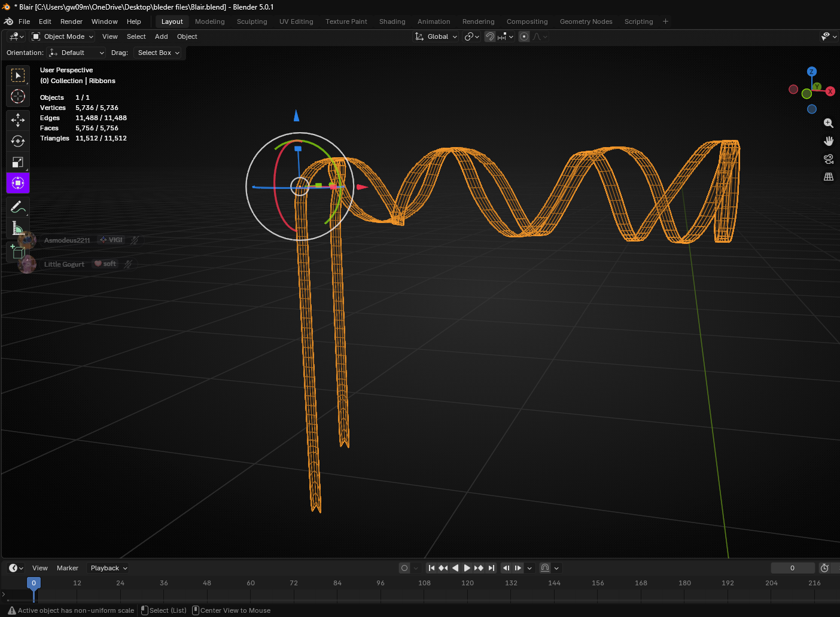Open the viewport Add menu

pyautogui.click(x=162, y=36)
